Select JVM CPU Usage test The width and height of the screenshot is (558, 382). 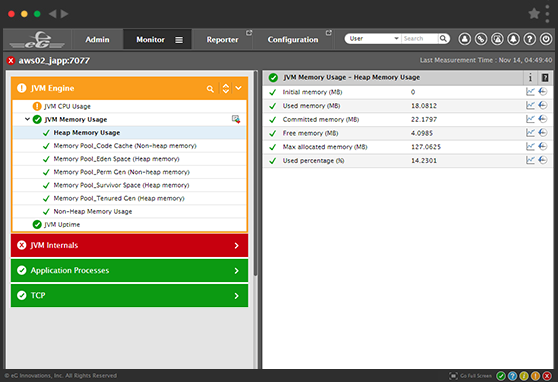[67, 106]
